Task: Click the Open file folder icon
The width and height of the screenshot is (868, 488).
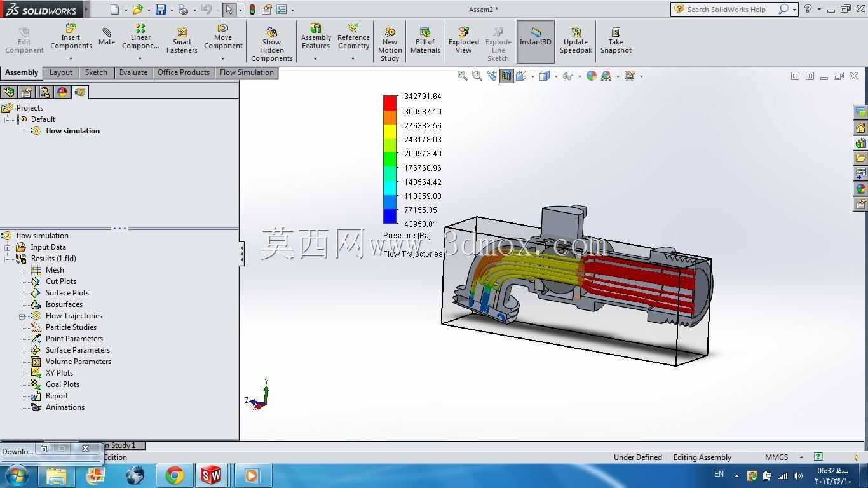Action: pos(137,10)
